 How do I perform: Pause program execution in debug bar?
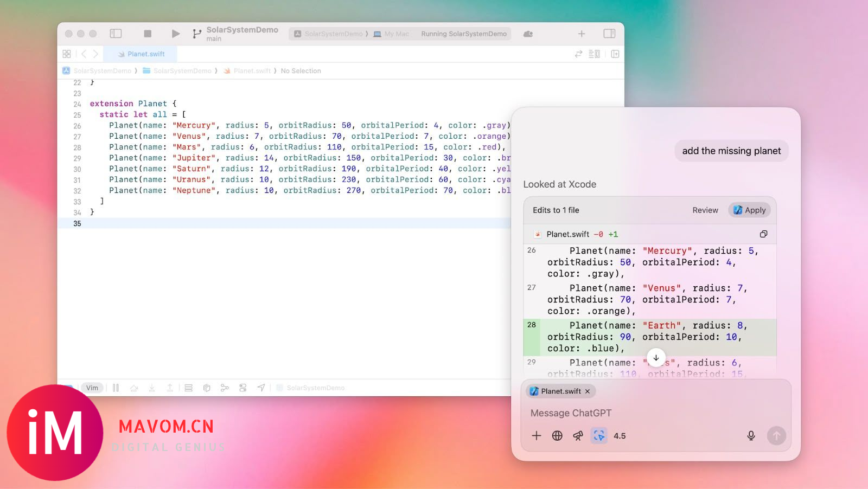pyautogui.click(x=116, y=388)
